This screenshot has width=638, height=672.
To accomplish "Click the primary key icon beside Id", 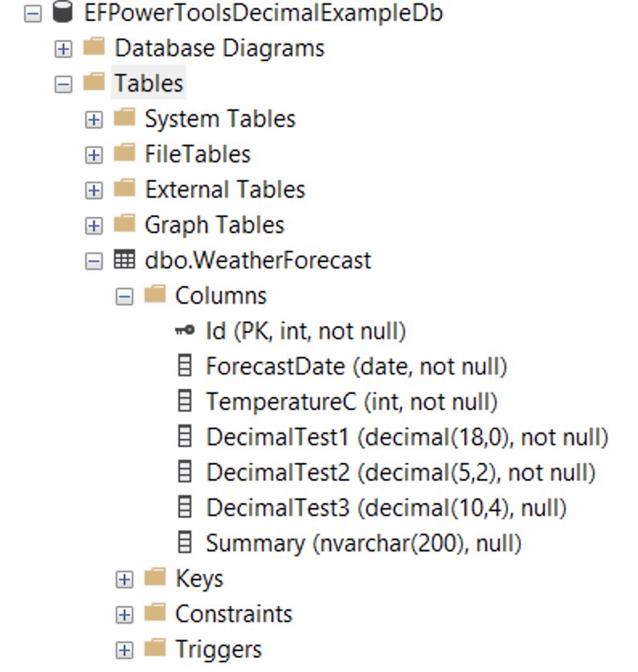I will 185,330.
